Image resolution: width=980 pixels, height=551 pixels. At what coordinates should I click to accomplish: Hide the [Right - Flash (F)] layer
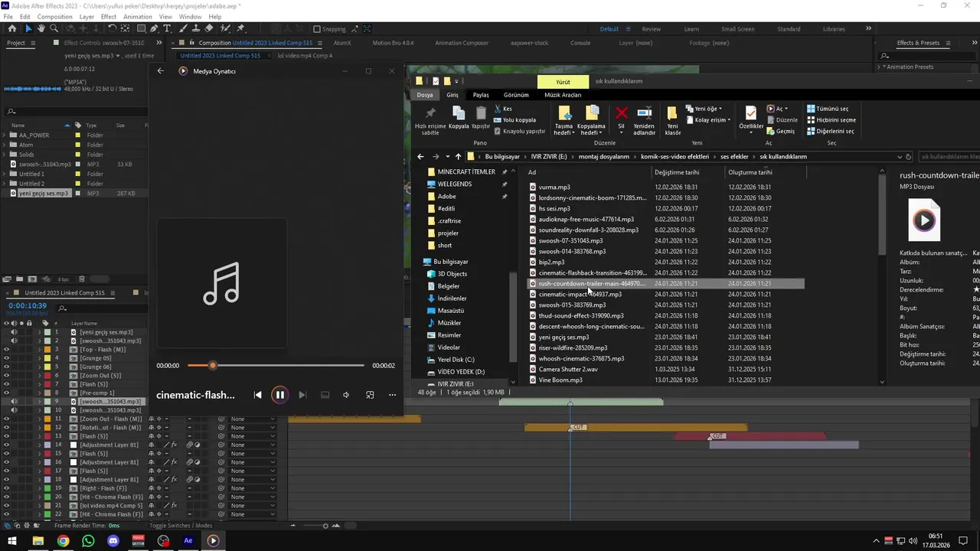6,488
